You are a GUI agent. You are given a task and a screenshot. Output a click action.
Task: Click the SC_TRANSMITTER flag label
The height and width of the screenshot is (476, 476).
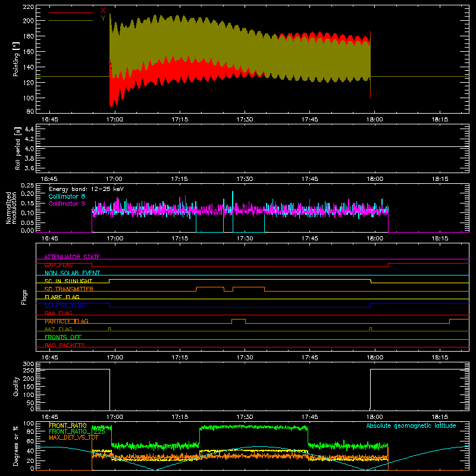[69, 289]
